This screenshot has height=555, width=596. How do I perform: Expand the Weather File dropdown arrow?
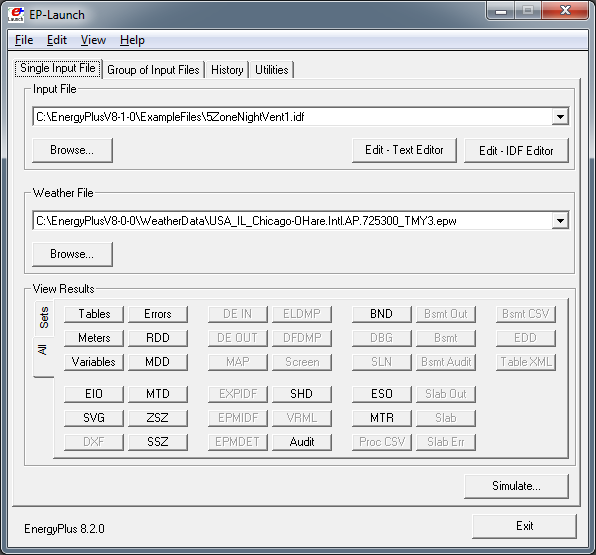(x=560, y=220)
